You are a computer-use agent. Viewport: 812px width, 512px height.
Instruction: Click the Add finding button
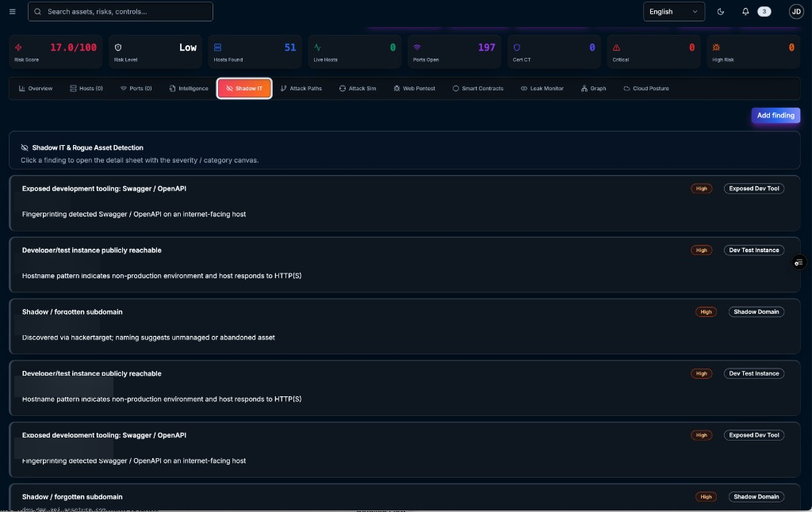(x=776, y=116)
